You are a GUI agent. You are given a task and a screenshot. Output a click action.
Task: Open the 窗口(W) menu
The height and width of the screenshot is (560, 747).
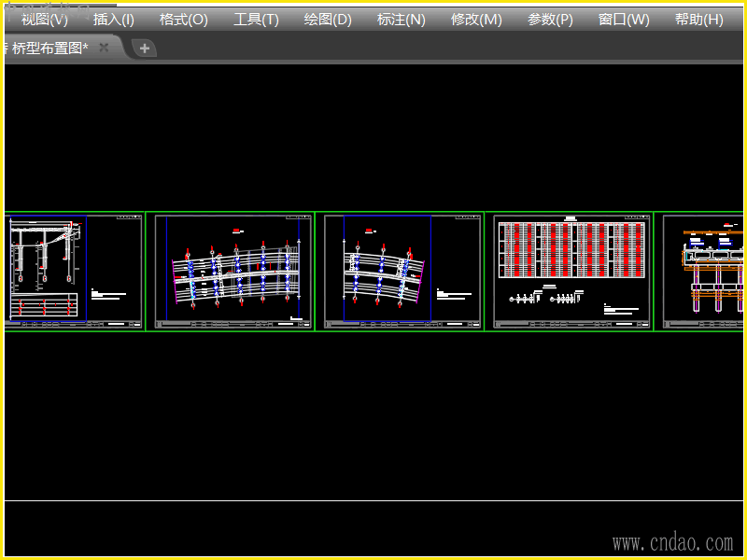point(624,20)
